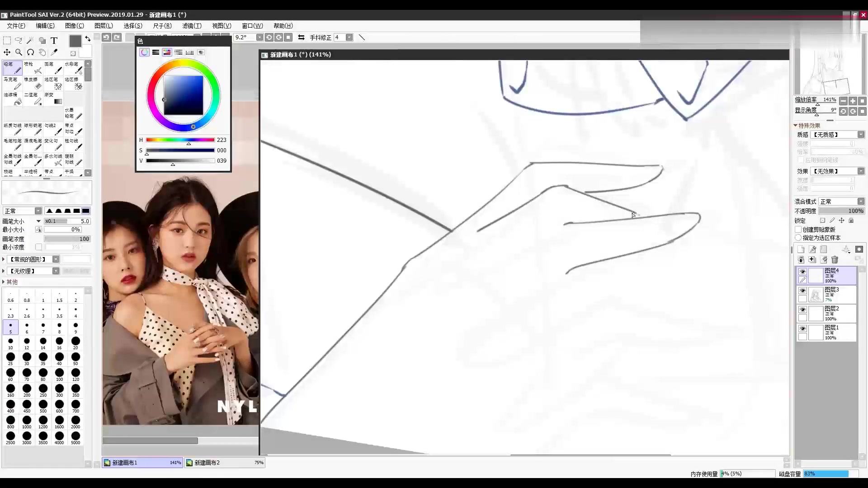The height and width of the screenshot is (488, 868).
Task: Click the undo button in toolbar
Action: tap(106, 38)
